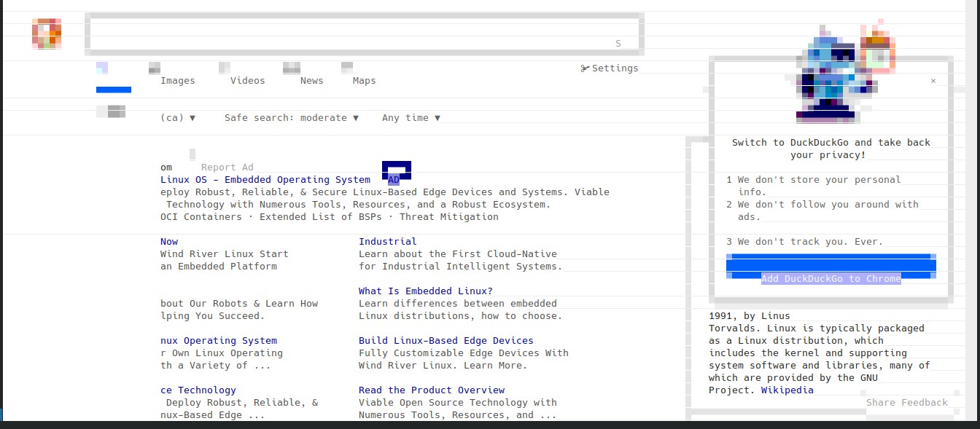Switch to the Videos tab
This screenshot has height=429, width=980.
pyautogui.click(x=247, y=81)
